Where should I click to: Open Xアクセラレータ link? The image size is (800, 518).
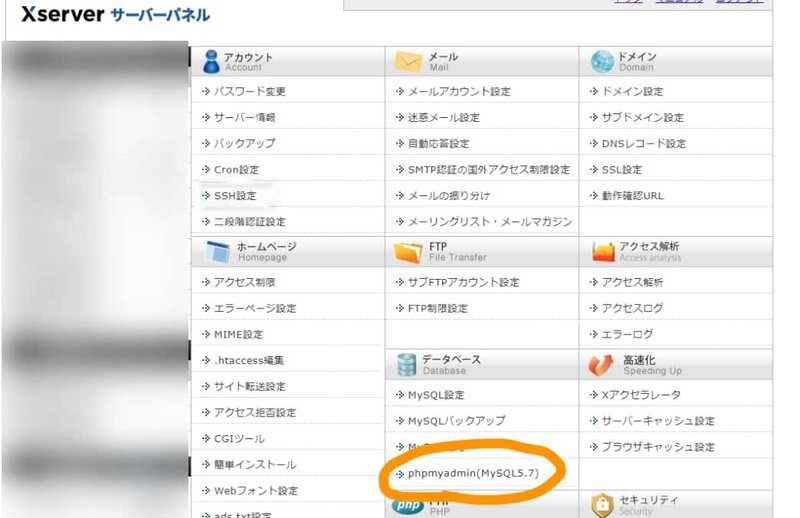coord(641,395)
